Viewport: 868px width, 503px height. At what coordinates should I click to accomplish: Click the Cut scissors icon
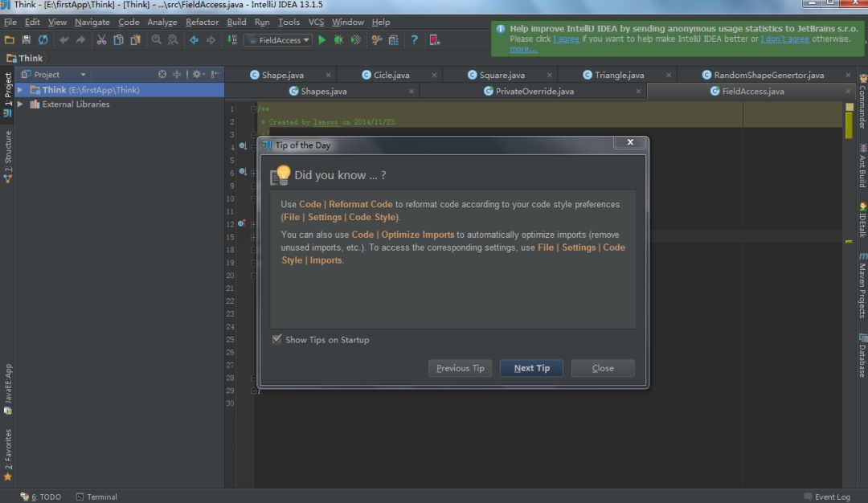[x=101, y=40]
